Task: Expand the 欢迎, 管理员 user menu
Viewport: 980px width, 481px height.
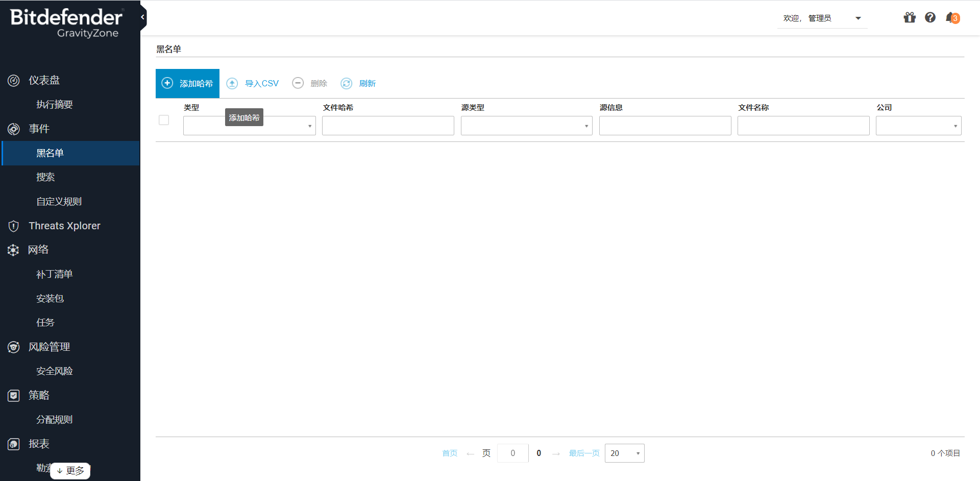Action: click(822, 18)
